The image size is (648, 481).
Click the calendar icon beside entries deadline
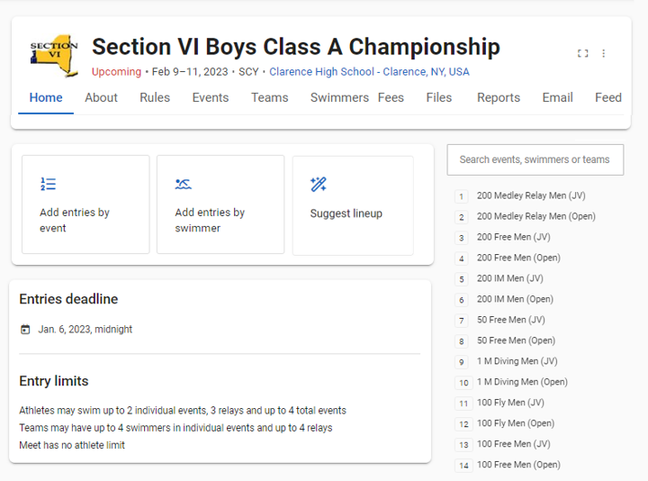25,329
